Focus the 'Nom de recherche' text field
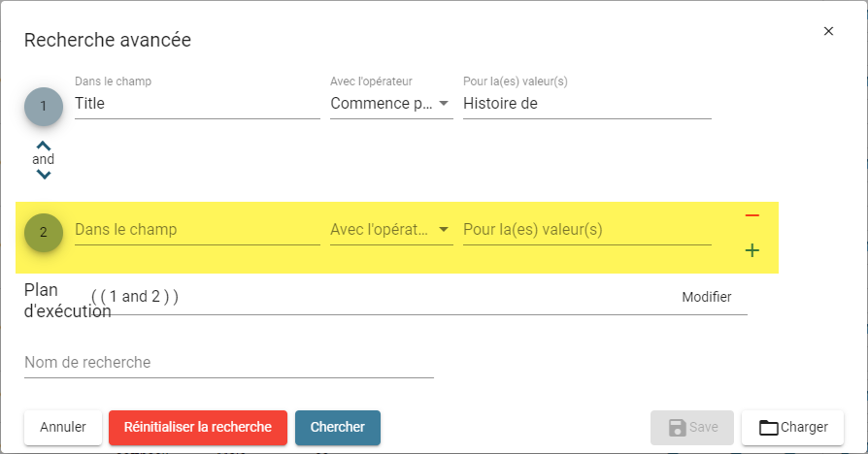Viewport: 868px width, 454px height. coord(228,363)
